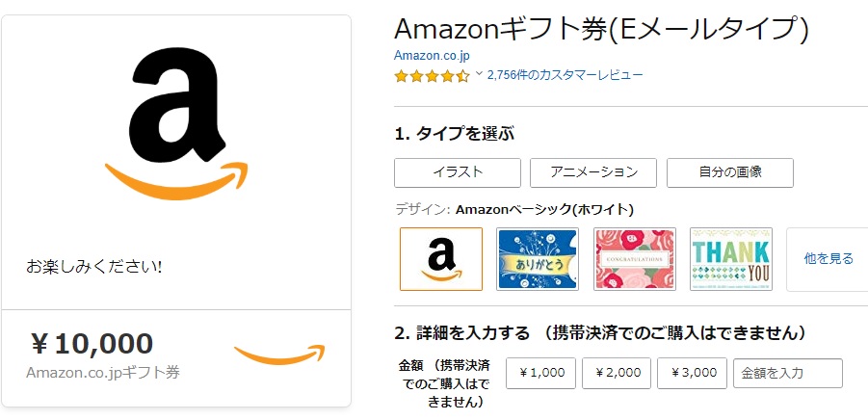Open the Amazon.co.jp brand link
This screenshot has height=420, width=868.
[432, 56]
